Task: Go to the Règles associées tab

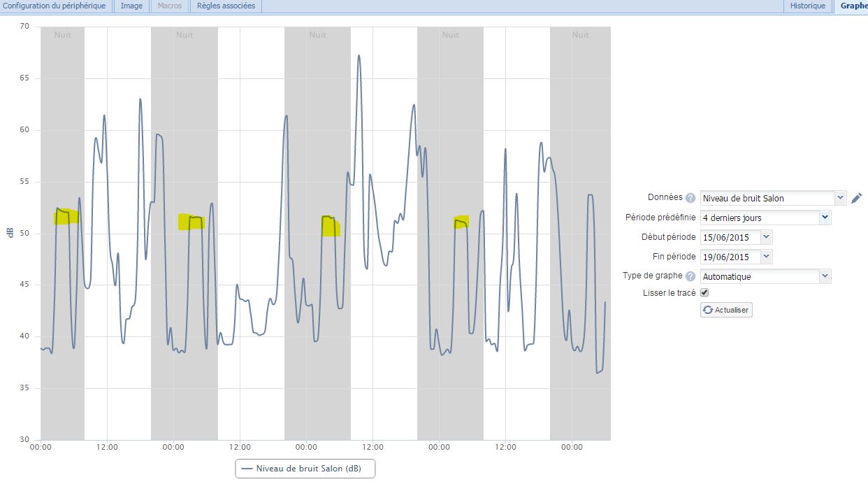Action: click(225, 6)
